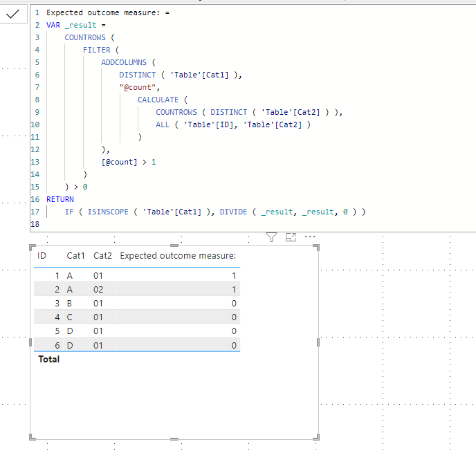Click line number 18 in editor
The image size is (476, 453).
(x=35, y=224)
